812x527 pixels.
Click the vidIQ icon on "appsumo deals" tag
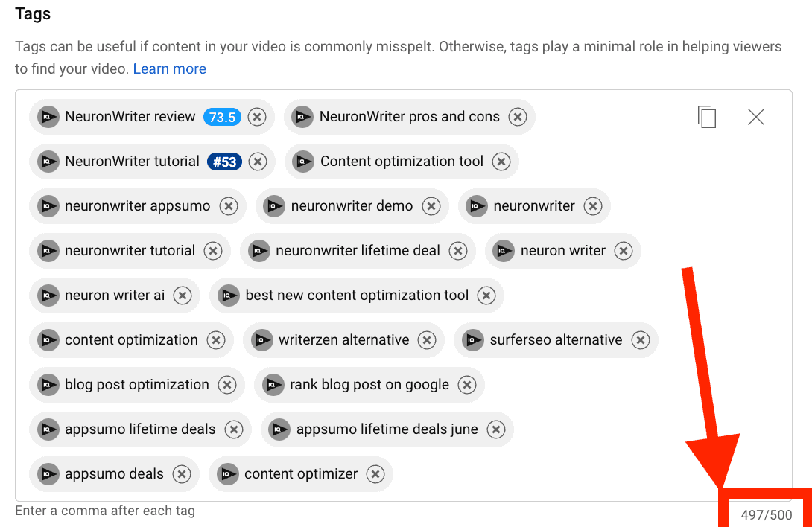click(48, 474)
